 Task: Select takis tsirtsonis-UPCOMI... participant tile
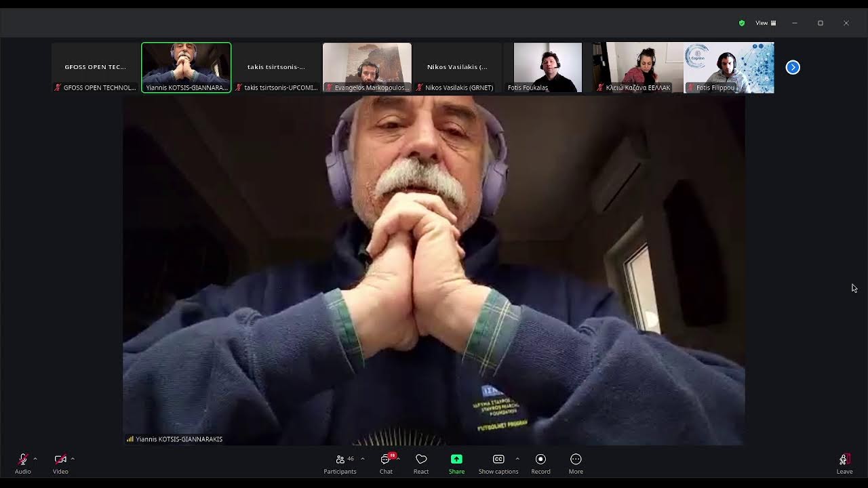[x=277, y=68]
